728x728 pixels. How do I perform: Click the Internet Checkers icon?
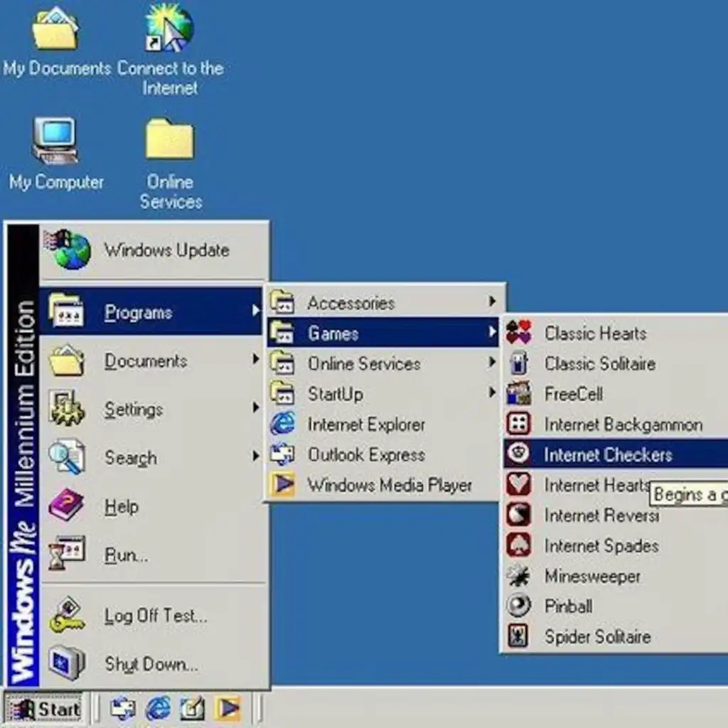click(518, 453)
